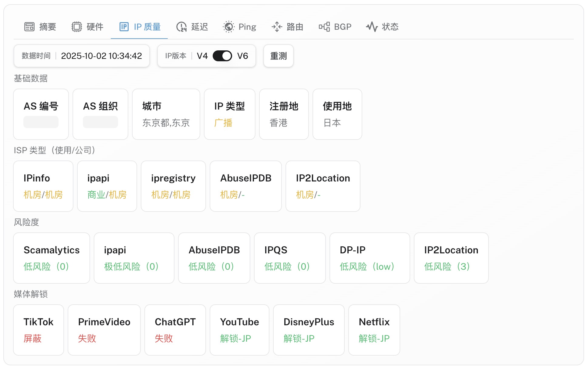This screenshot has height=372, width=588.
Task: Toggle the IP version V4/V6 switch
Action: point(222,56)
